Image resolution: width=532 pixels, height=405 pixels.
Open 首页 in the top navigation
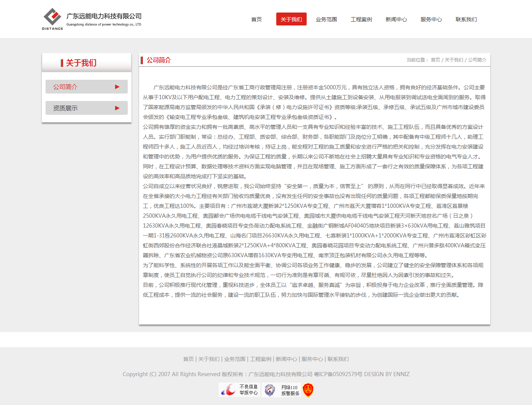coord(256,19)
